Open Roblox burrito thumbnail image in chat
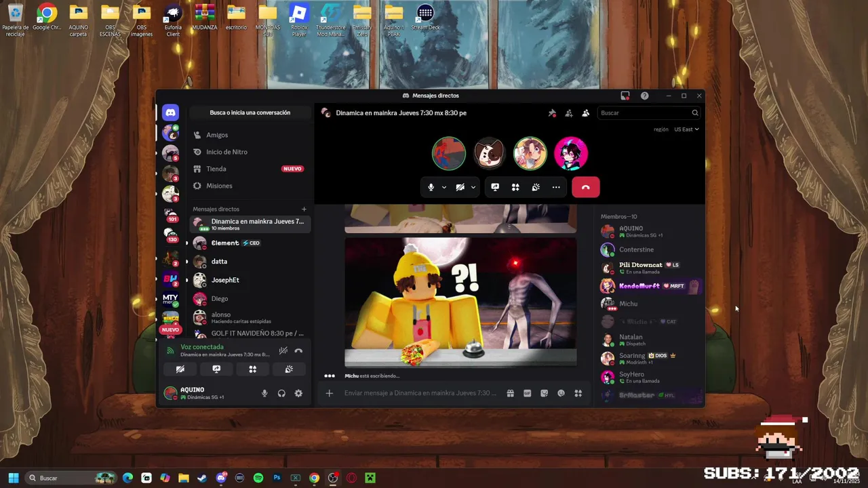Image resolution: width=868 pixels, height=488 pixels. 460,302
